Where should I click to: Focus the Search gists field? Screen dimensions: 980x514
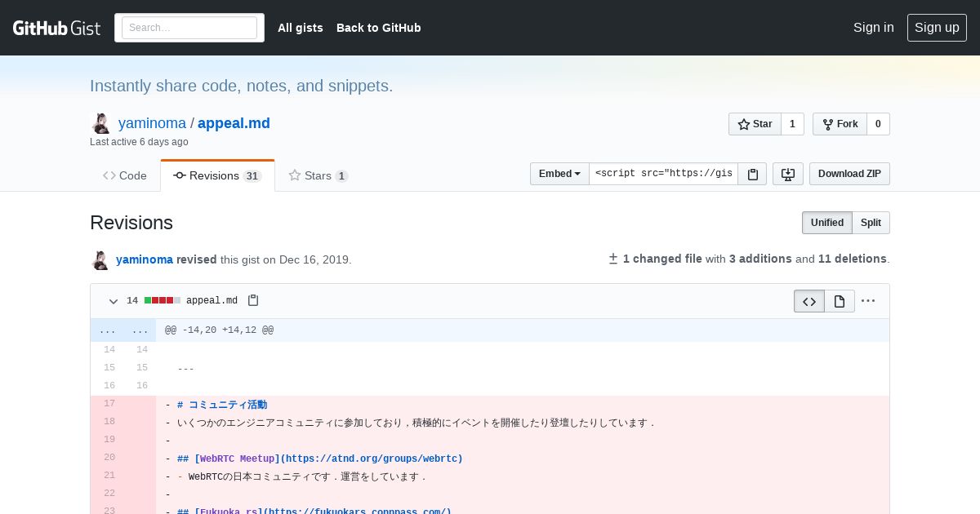point(189,28)
